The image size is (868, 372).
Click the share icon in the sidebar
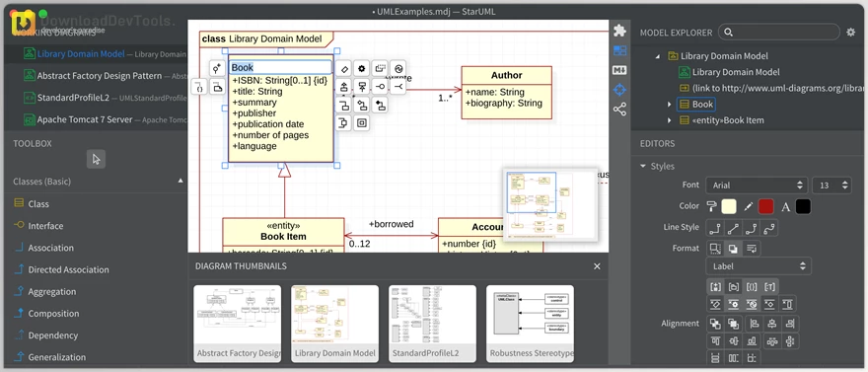tap(620, 110)
